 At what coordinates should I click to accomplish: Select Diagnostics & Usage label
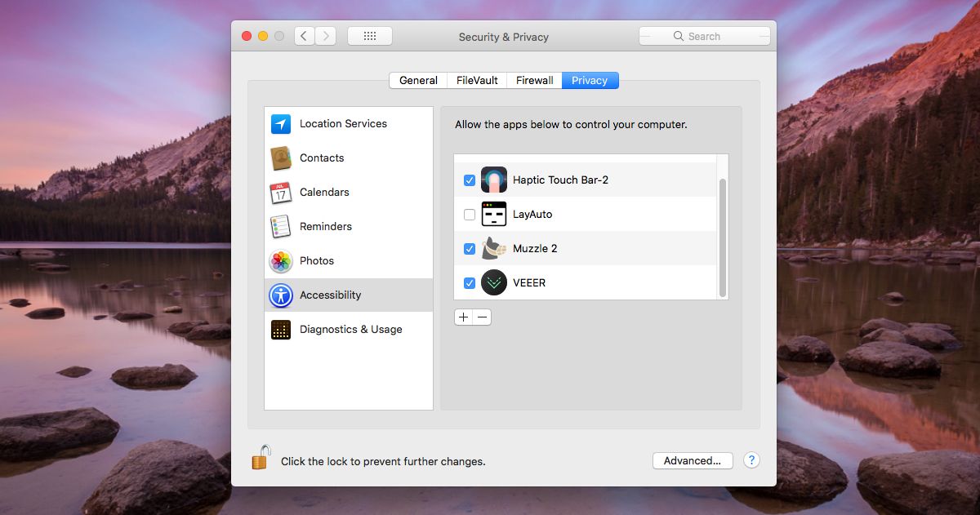351,330
